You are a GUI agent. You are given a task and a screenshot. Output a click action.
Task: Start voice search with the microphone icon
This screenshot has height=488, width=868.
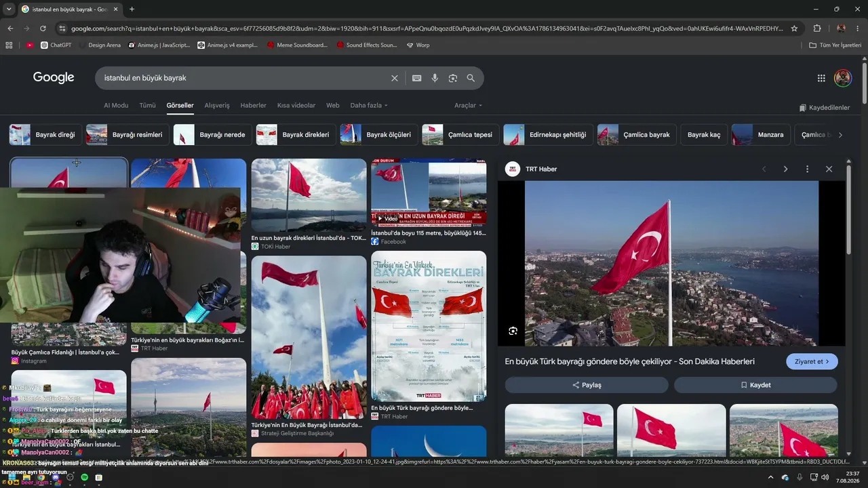pos(435,78)
